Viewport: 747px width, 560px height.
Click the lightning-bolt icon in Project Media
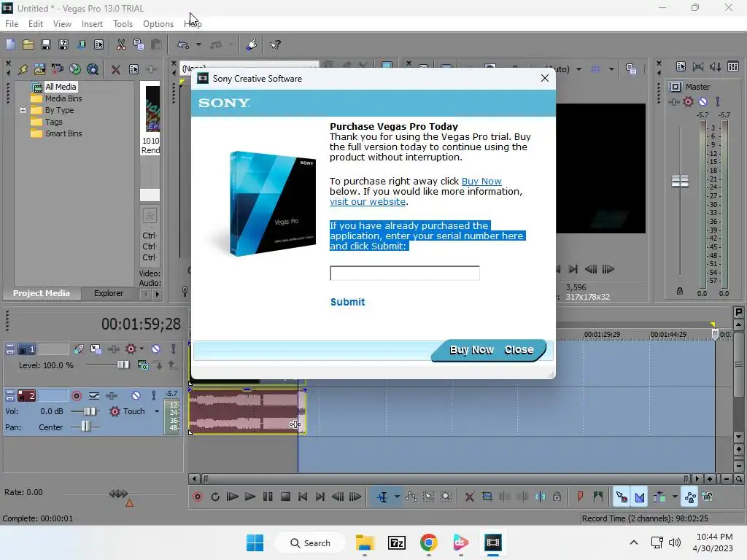23,69
